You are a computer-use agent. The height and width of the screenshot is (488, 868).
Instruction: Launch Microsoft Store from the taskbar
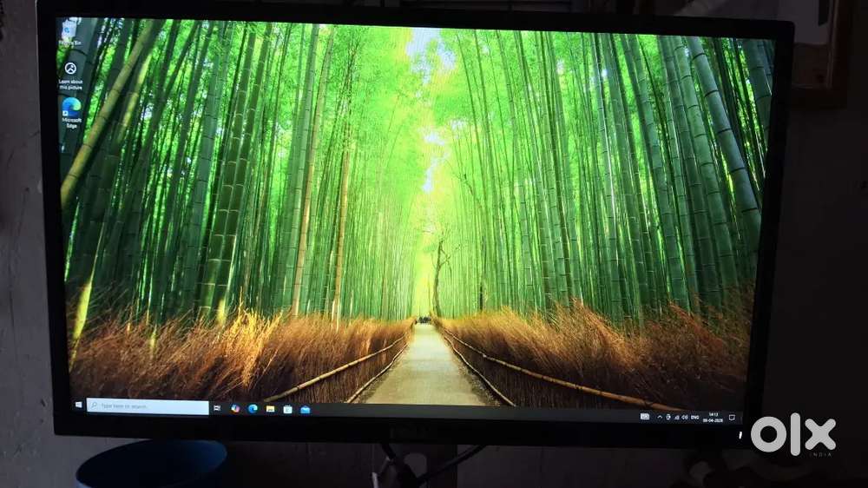point(287,409)
